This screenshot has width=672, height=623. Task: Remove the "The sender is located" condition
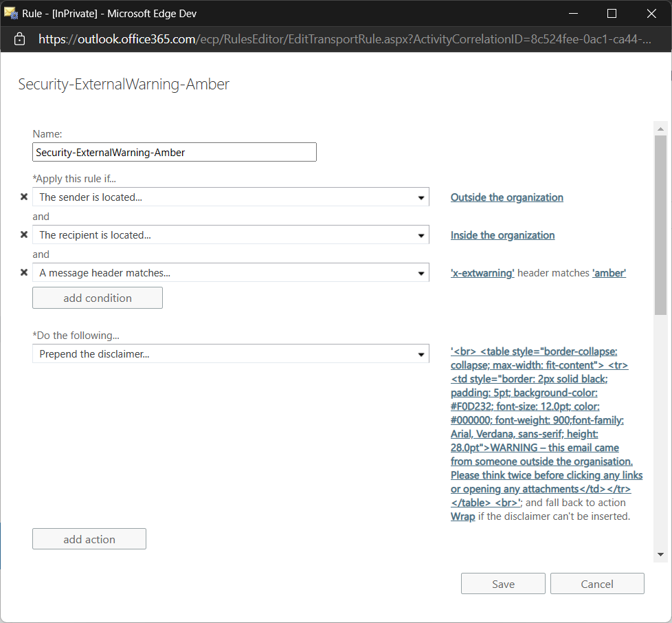click(24, 197)
